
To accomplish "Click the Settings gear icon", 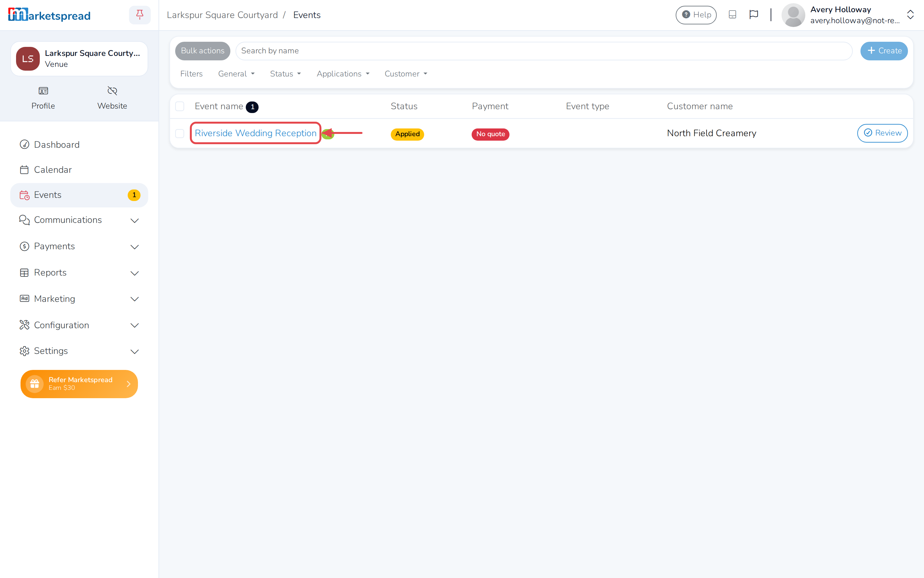I will pyautogui.click(x=24, y=351).
